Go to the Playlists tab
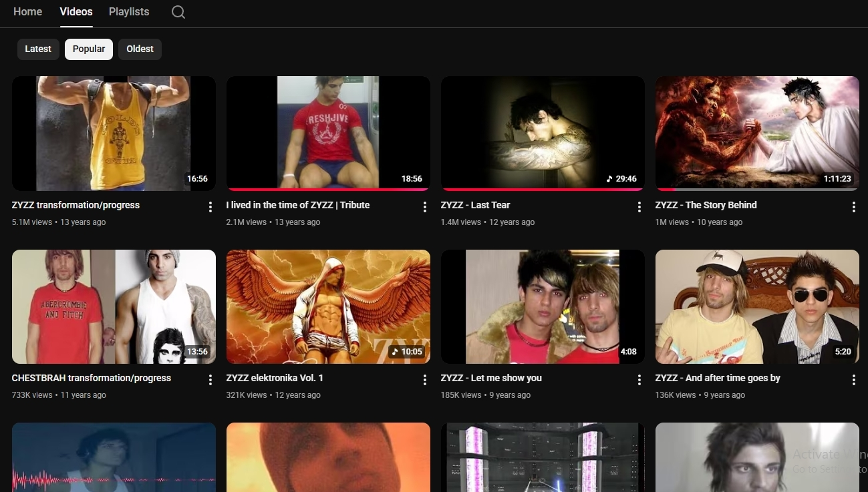Viewport: 868px width, 492px height. 129,12
